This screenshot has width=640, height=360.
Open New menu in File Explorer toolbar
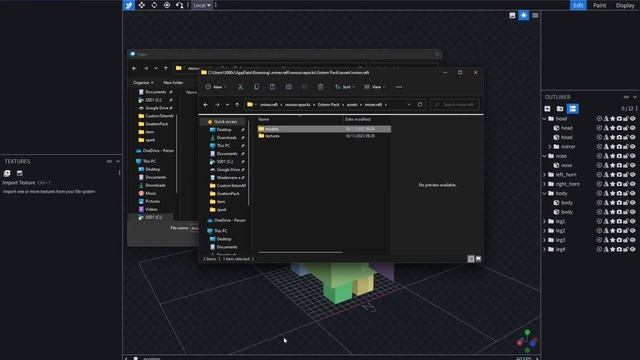pyautogui.click(x=216, y=87)
